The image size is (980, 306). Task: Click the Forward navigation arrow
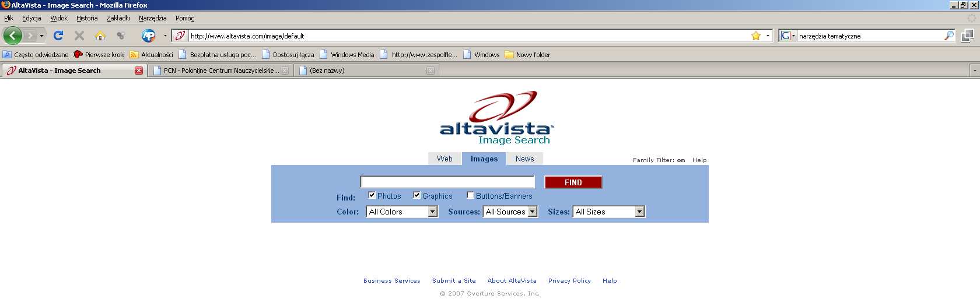[x=30, y=36]
